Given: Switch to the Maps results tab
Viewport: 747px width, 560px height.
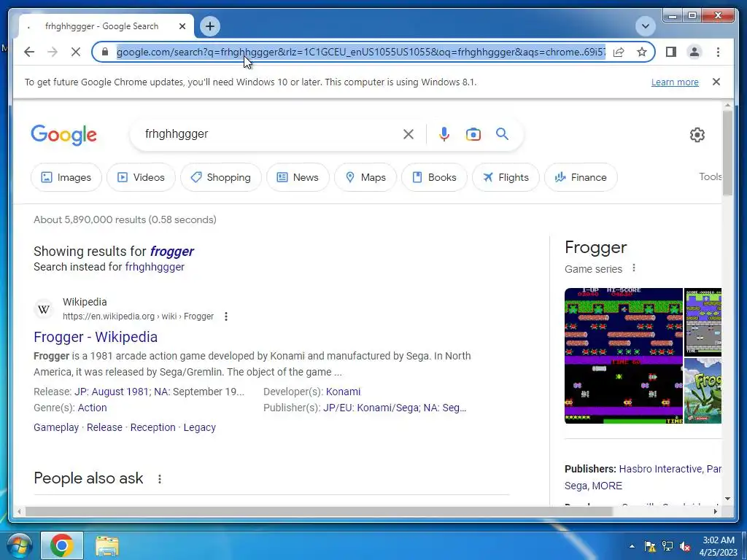Looking at the screenshot, I should pyautogui.click(x=365, y=177).
